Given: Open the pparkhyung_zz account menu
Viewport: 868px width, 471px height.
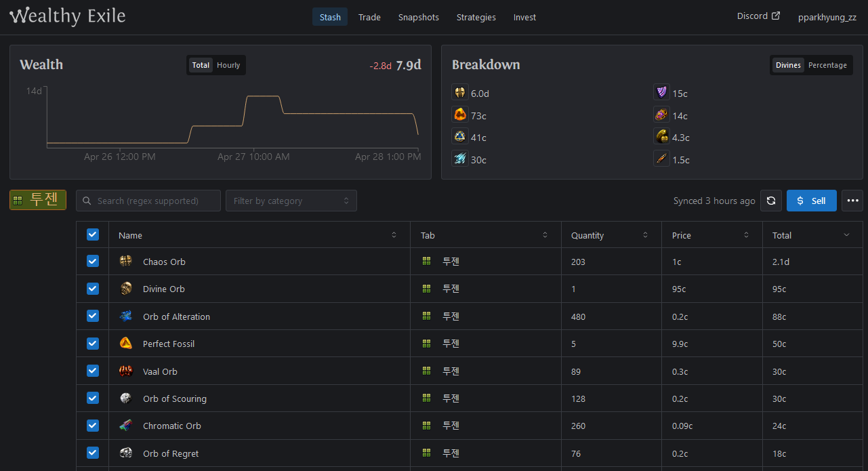Looking at the screenshot, I should tap(827, 18).
